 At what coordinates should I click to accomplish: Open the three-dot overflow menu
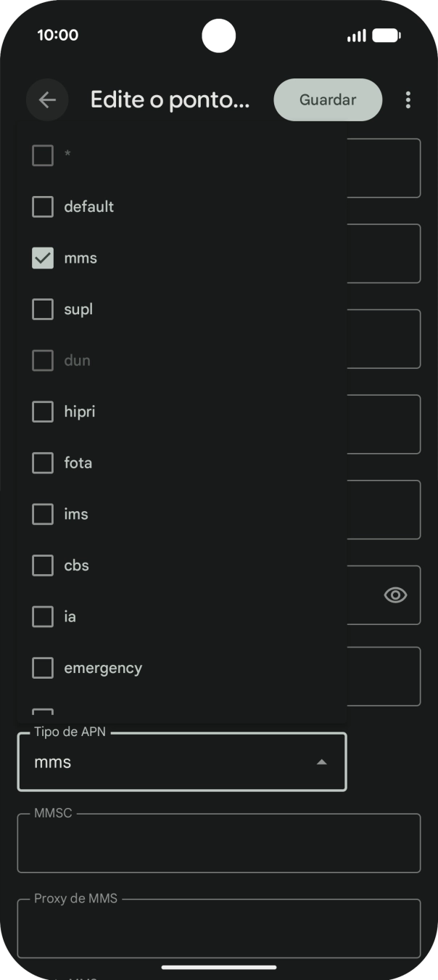tap(408, 100)
